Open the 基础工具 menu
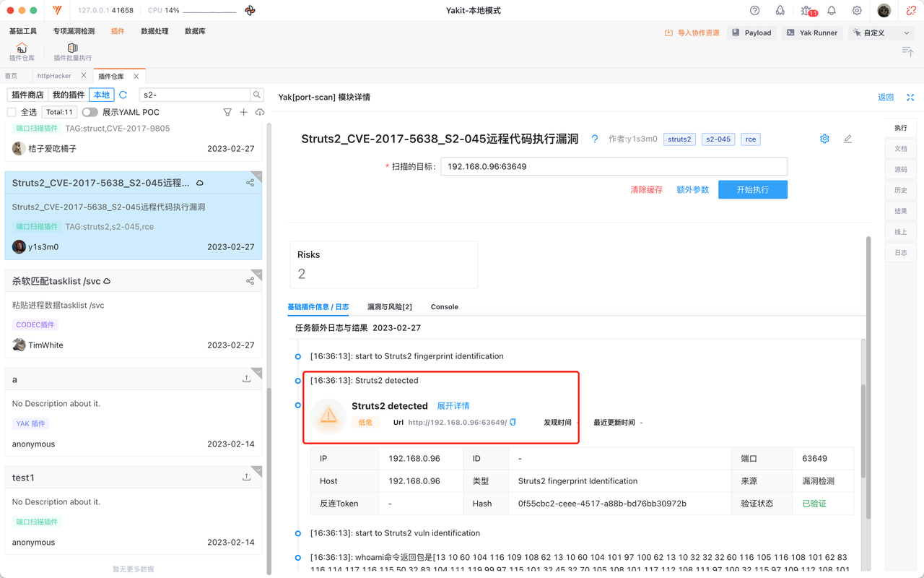Viewport: 924px width, 578px height. [x=23, y=31]
